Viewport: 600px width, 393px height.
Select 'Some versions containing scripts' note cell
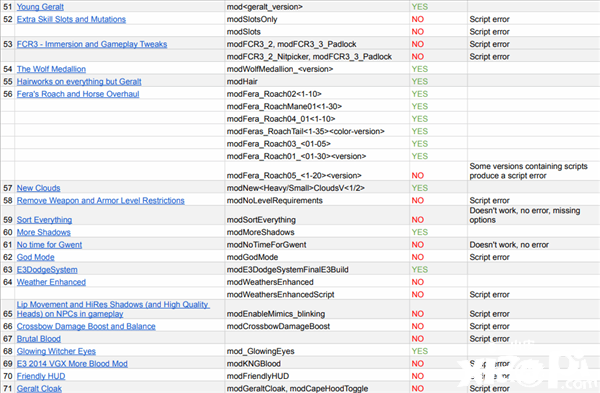coord(533,171)
